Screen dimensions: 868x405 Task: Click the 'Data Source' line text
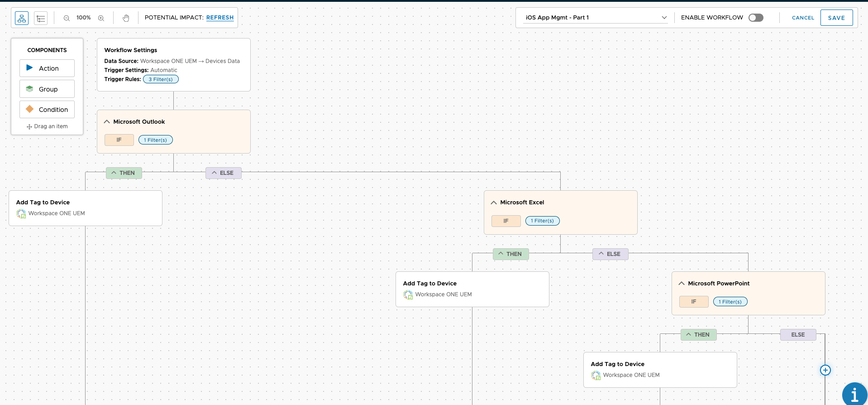(x=172, y=61)
